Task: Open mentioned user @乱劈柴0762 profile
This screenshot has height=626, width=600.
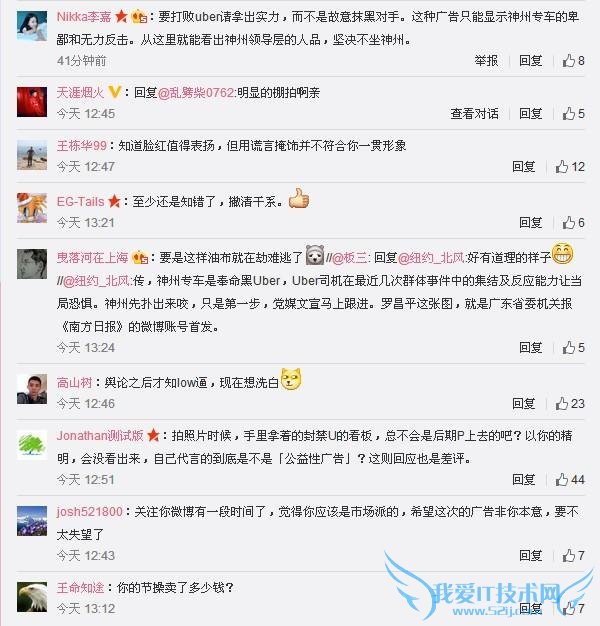Action: tap(196, 93)
